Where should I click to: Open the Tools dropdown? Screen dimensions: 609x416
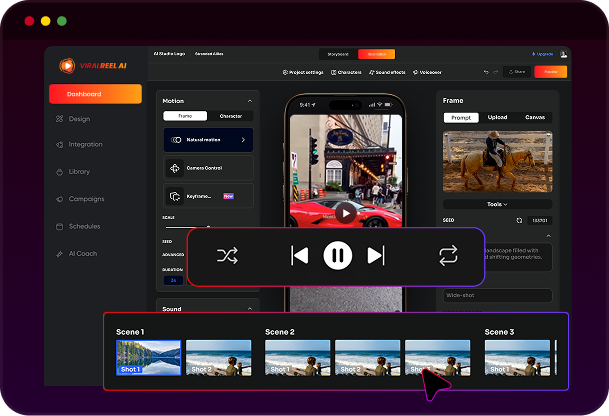[x=498, y=203]
